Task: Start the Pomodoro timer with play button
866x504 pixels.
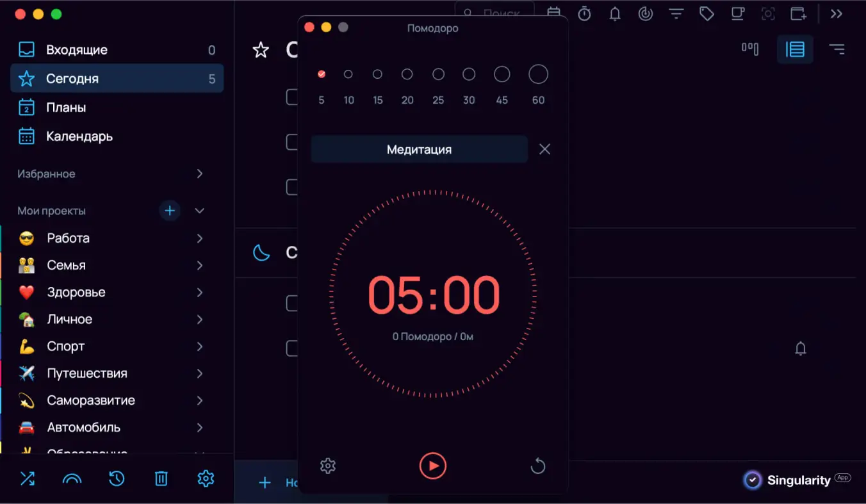Action: coord(433,466)
